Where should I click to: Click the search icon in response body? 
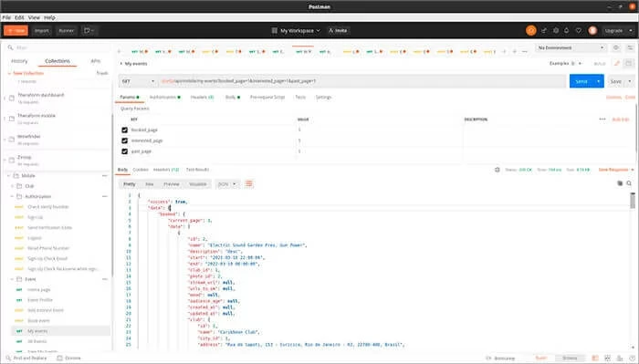click(x=629, y=183)
